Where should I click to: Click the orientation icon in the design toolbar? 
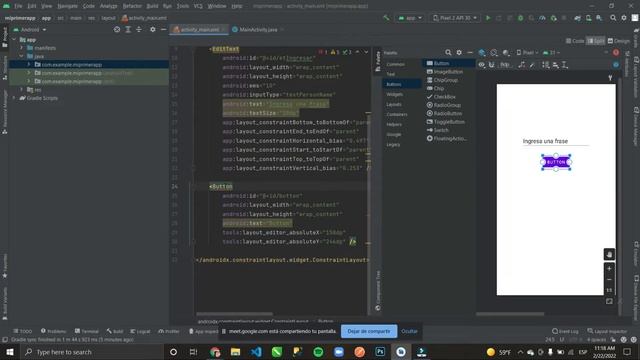pos(494,53)
